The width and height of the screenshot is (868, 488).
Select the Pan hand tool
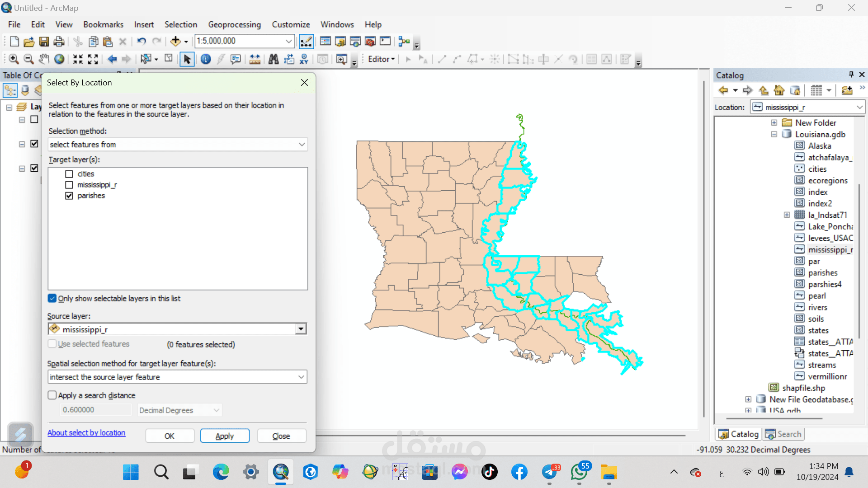[43, 59]
